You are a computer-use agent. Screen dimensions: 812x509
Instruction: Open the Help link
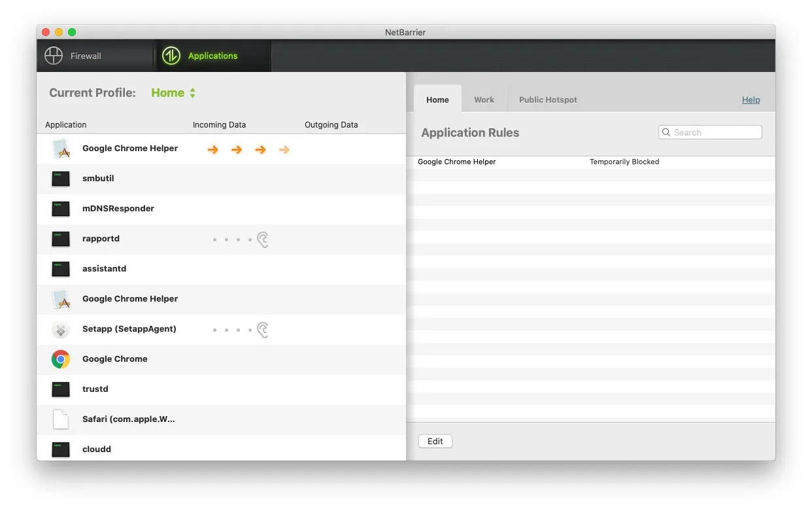(x=751, y=99)
